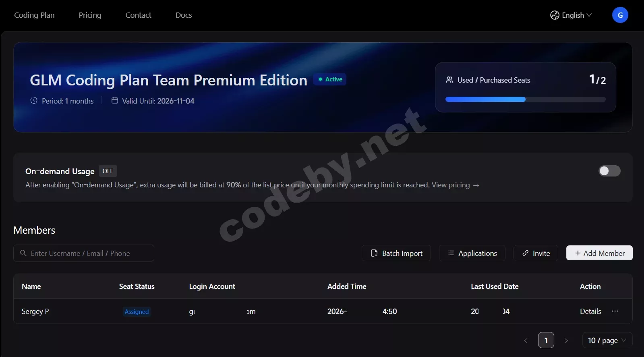
Task: Click the seats usage progress bar
Action: (x=525, y=99)
